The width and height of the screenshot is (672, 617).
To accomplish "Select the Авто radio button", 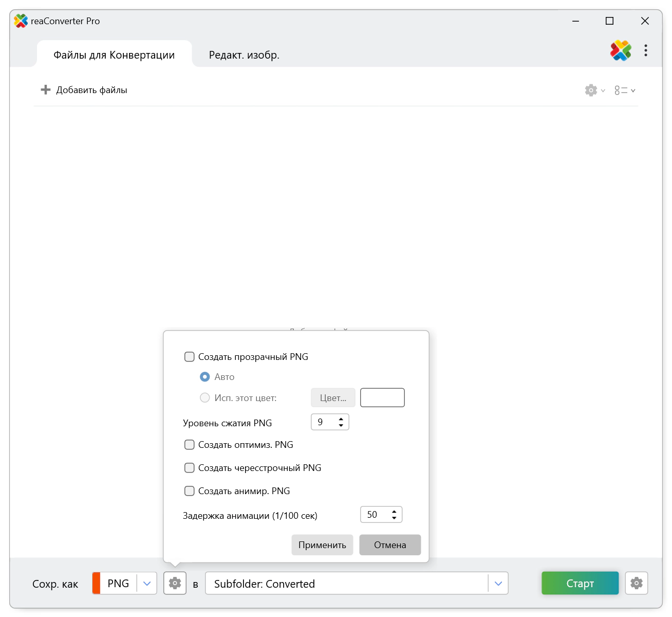I will coord(205,377).
